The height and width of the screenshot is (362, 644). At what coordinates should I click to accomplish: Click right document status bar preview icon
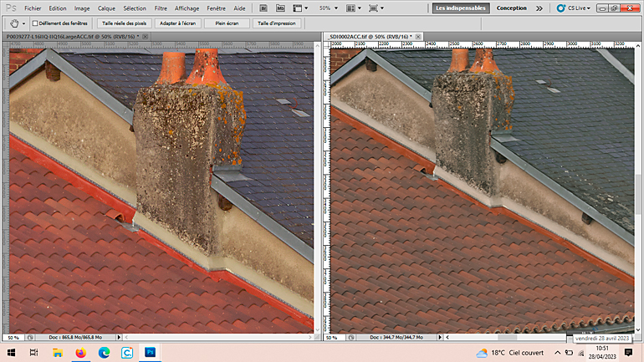pos(350,338)
